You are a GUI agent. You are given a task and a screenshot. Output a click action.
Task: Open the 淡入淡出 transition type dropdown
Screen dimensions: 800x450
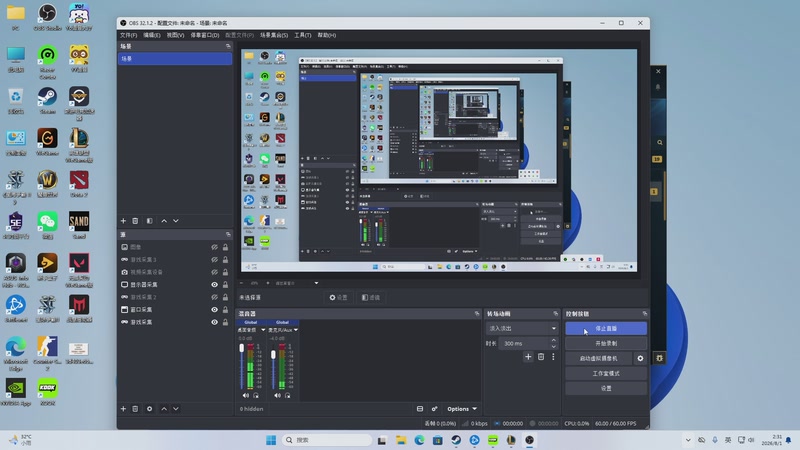click(522, 329)
